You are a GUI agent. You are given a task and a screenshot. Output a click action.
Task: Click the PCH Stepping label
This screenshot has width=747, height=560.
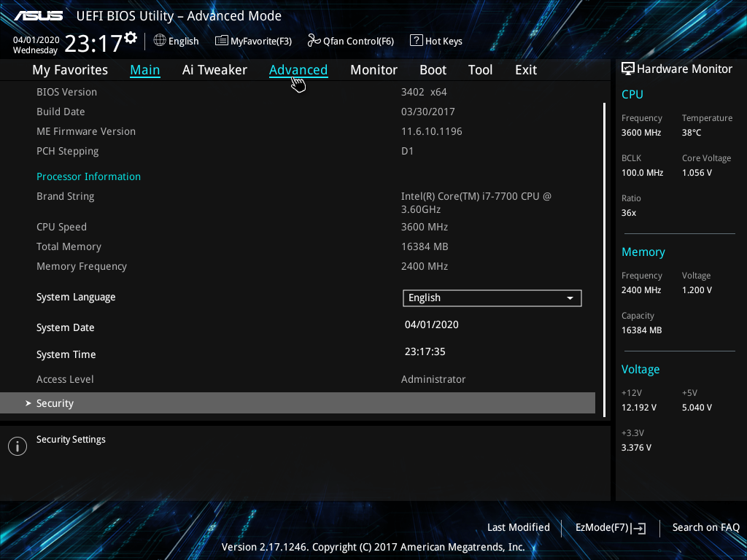pos(68,152)
